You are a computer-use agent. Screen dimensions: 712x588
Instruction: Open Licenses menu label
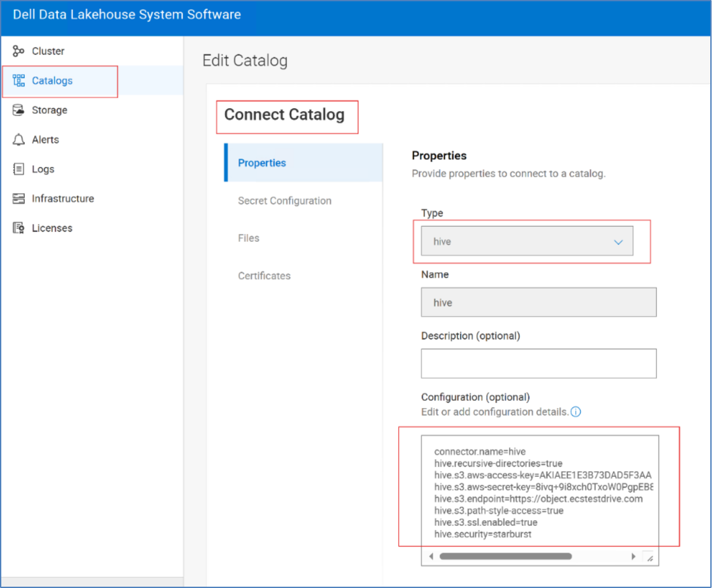click(x=52, y=228)
